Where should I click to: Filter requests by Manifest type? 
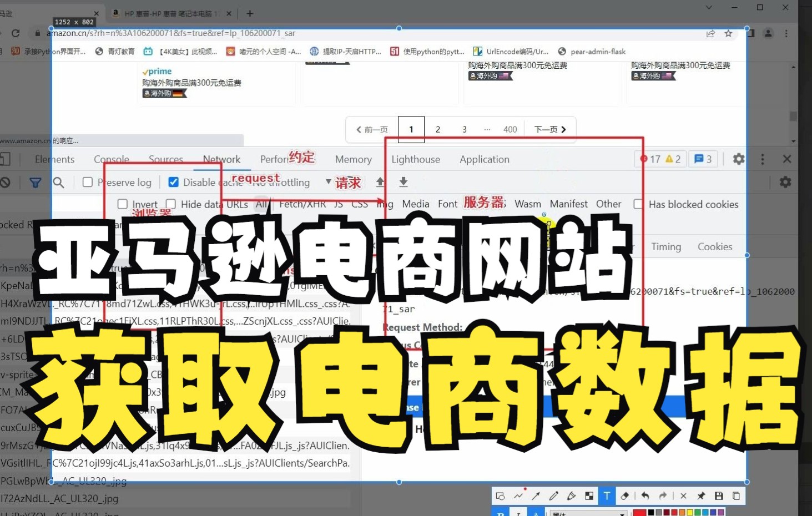[x=569, y=204]
